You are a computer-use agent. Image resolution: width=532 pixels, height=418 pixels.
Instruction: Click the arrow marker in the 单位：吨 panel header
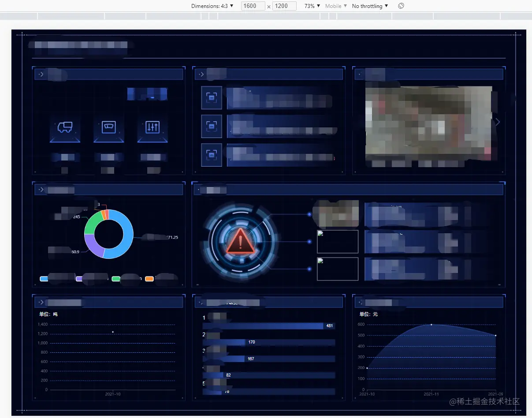(x=41, y=302)
